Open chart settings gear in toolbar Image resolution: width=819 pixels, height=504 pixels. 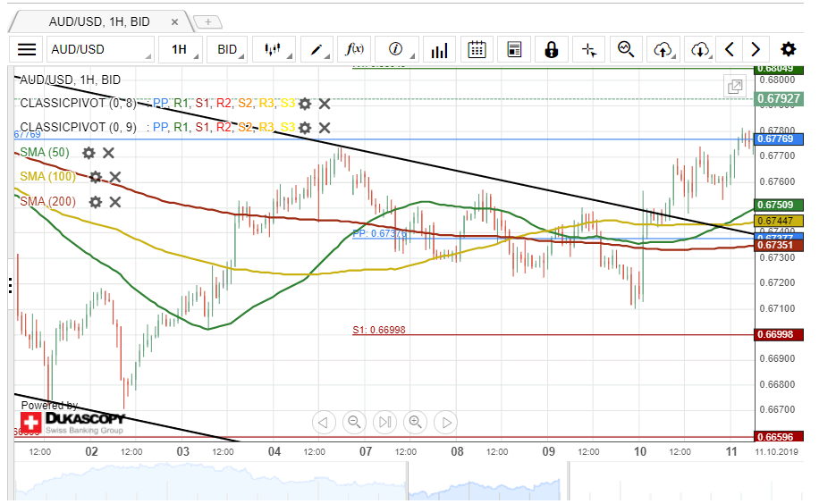788,50
